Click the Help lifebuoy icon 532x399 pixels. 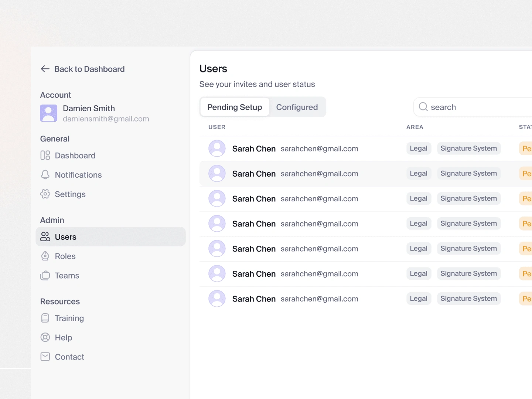click(45, 337)
